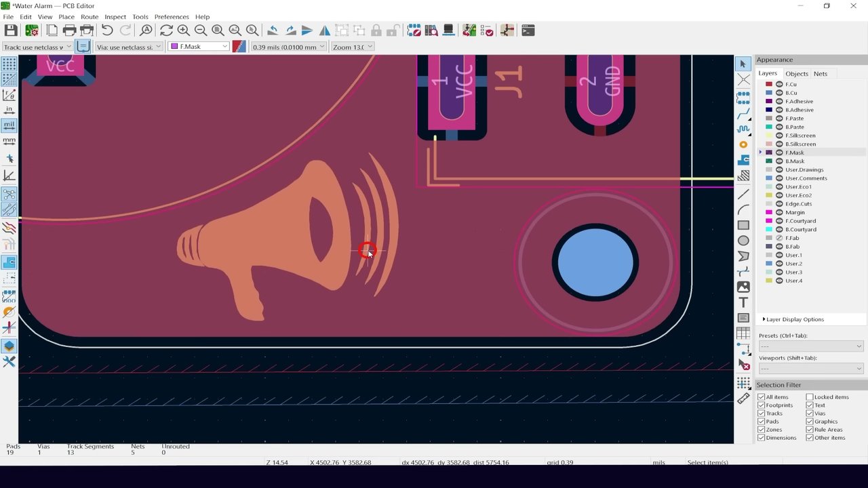The width and height of the screenshot is (868, 488).
Task: Open the Route menu
Action: [x=90, y=16]
